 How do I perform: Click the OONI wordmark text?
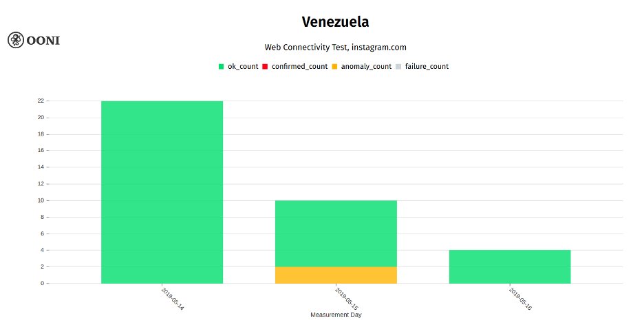pyautogui.click(x=43, y=41)
